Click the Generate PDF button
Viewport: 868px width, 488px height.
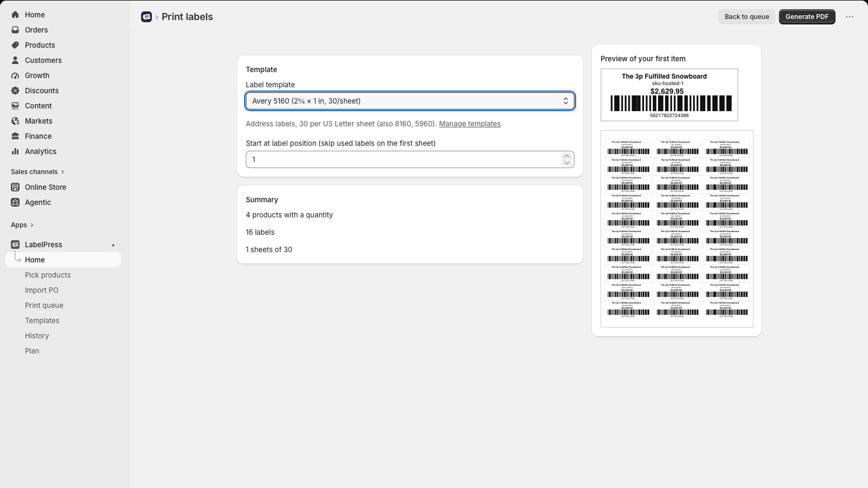pyautogui.click(x=807, y=17)
